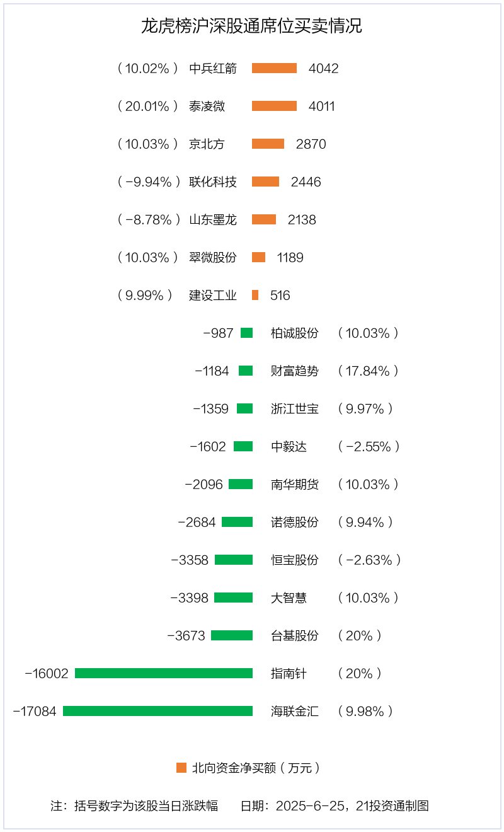Click the 京北方 stock label
504x832 pixels.
click(x=207, y=144)
